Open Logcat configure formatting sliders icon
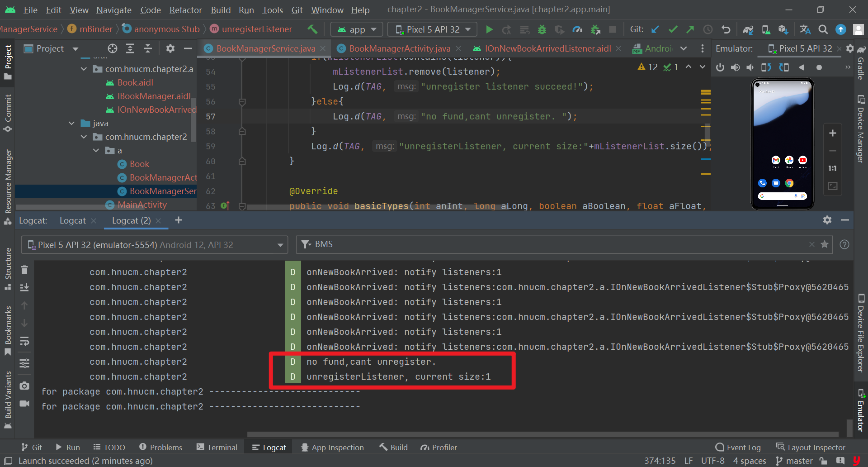The image size is (868, 467). click(x=24, y=363)
